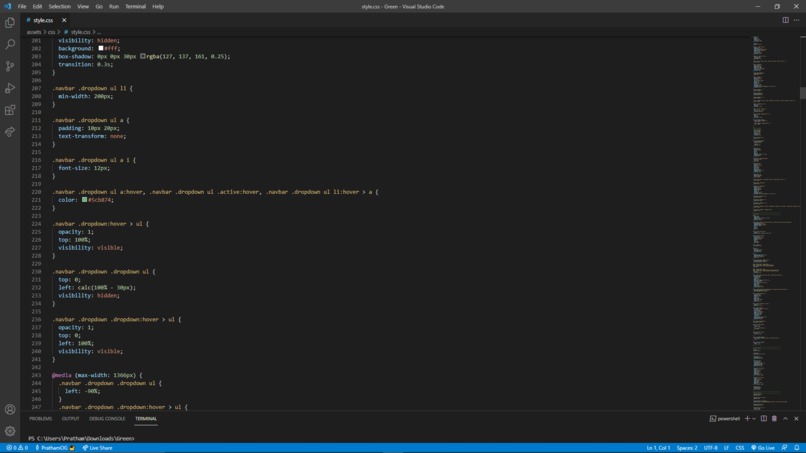
Task: Open the Explorer view in activity bar
Action: click(x=10, y=23)
